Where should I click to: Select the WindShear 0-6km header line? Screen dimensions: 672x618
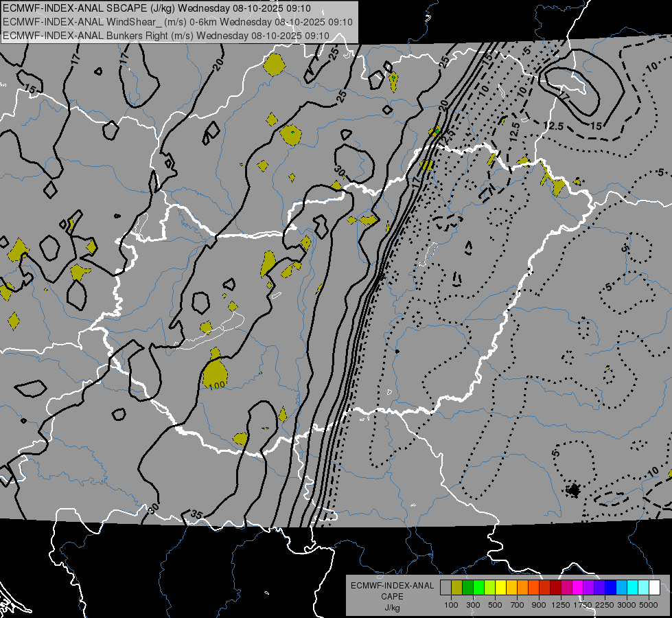click(x=177, y=22)
